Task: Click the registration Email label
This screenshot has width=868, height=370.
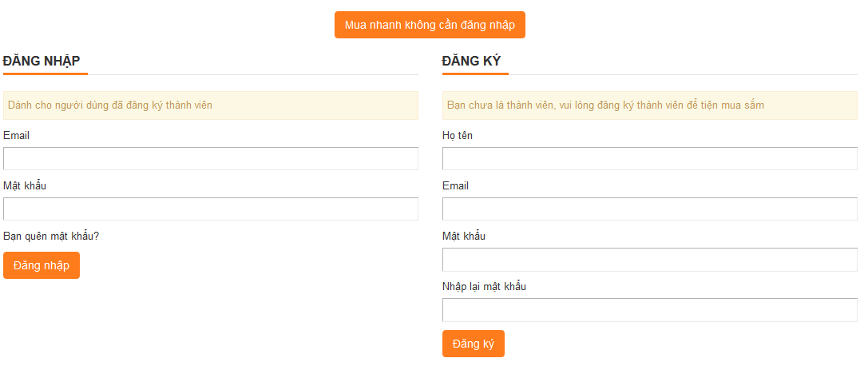Action: point(456,185)
